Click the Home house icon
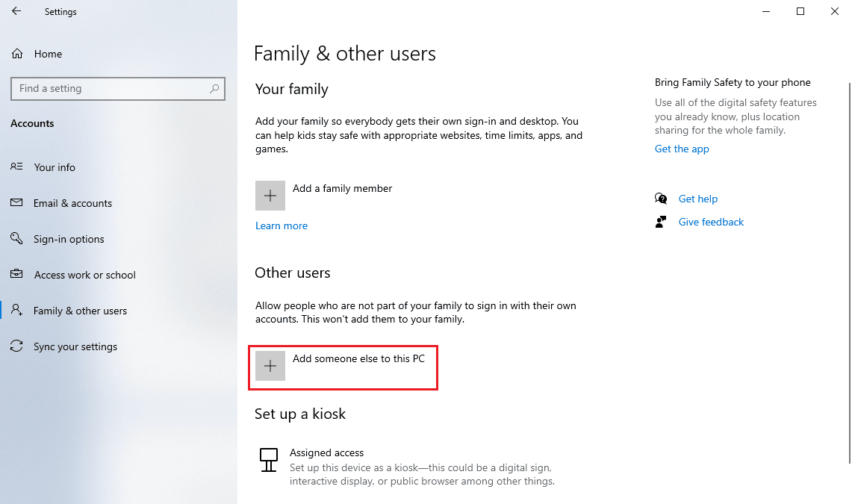The image size is (852, 504). [17, 54]
